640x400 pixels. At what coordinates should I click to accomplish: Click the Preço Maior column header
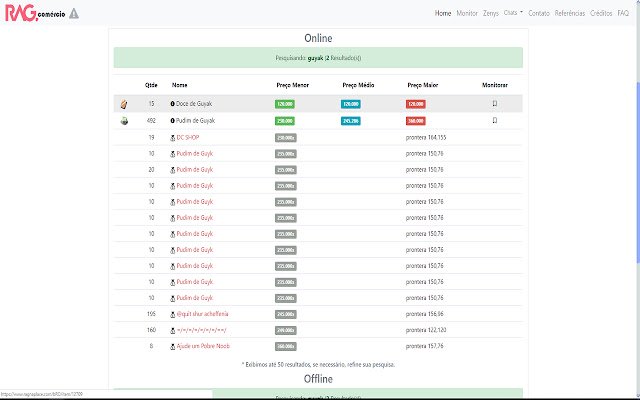click(423, 85)
